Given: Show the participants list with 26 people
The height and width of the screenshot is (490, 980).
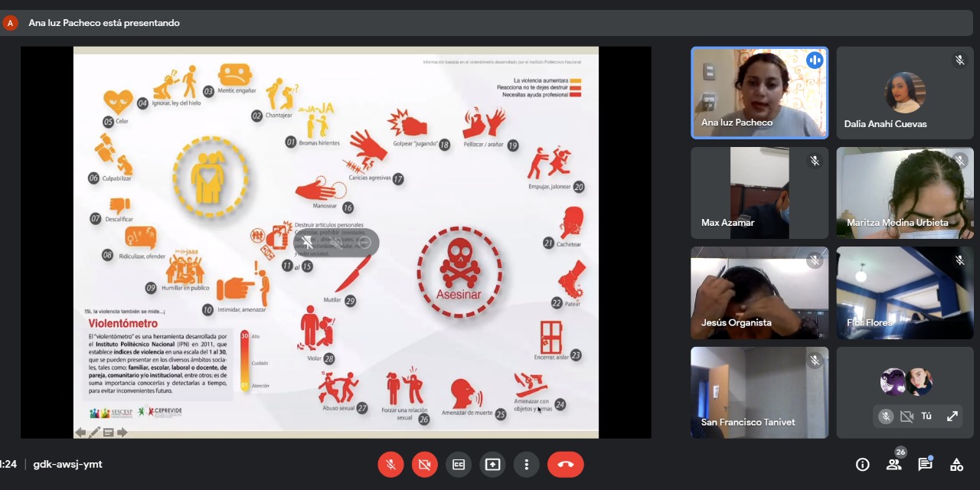Looking at the screenshot, I should 893,464.
